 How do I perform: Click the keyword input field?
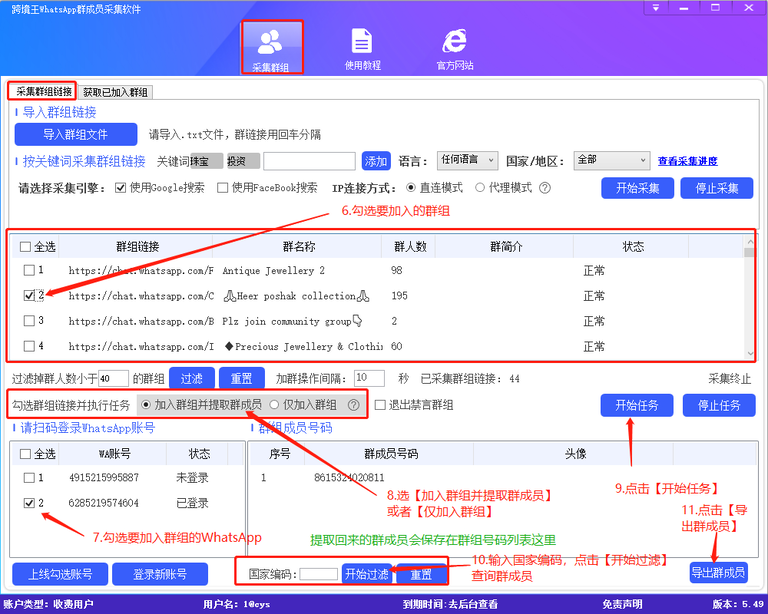tap(310, 161)
